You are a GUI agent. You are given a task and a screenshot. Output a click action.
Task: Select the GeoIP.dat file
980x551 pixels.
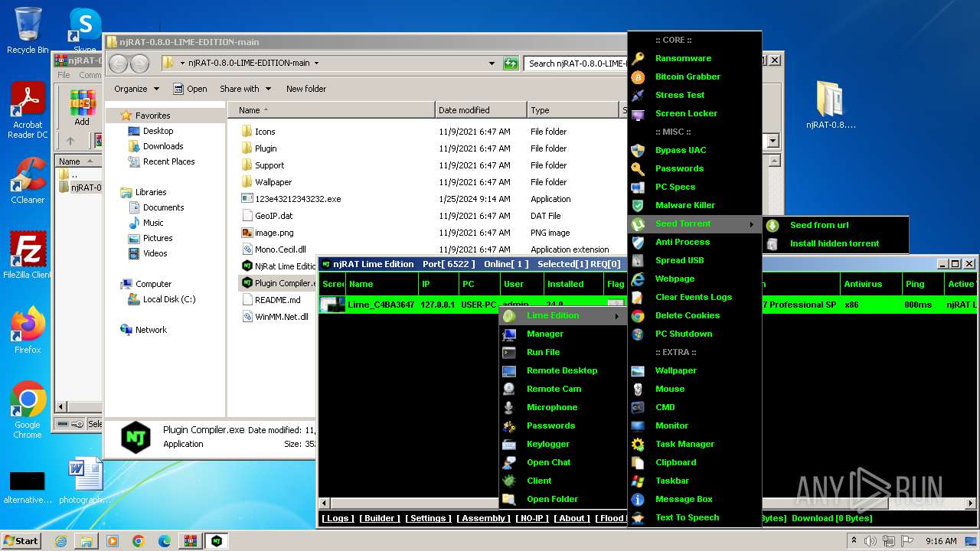click(273, 216)
